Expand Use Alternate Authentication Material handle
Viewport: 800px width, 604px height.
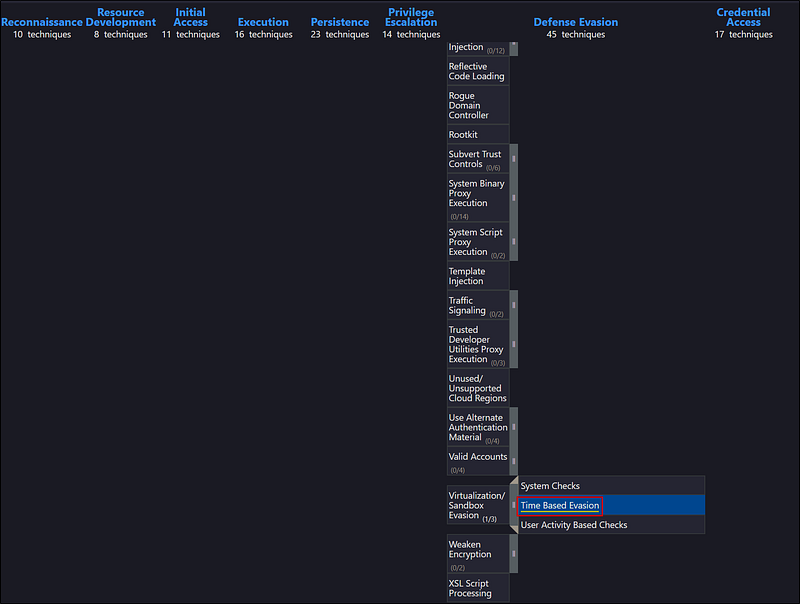pos(514,427)
